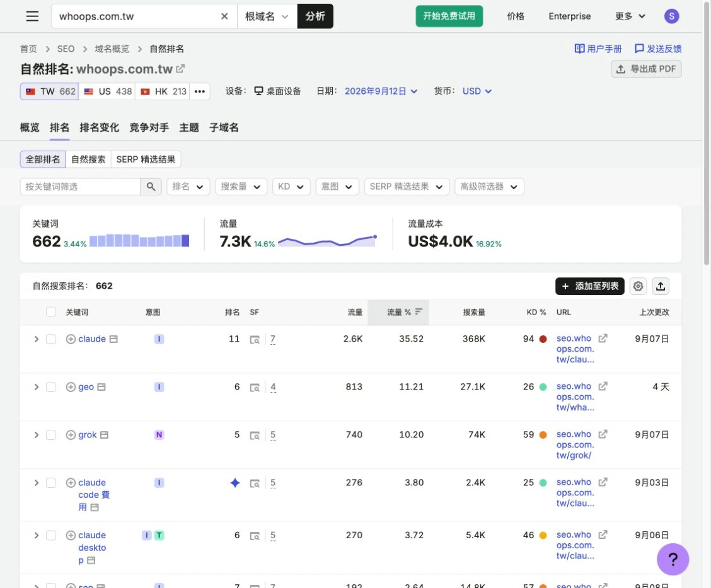Click the 按关键词筛选 input field
711x588 pixels.
[80, 187]
